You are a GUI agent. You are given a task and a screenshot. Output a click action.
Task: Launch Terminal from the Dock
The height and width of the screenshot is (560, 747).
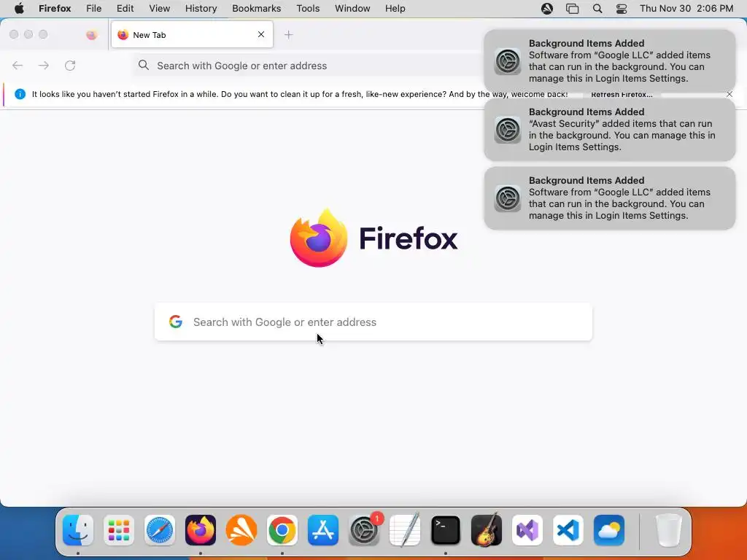446,530
